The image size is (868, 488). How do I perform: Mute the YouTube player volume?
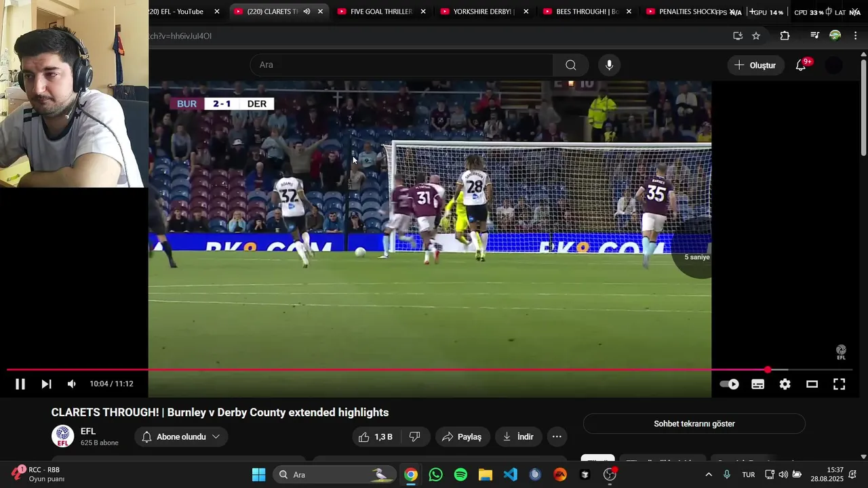tap(72, 384)
